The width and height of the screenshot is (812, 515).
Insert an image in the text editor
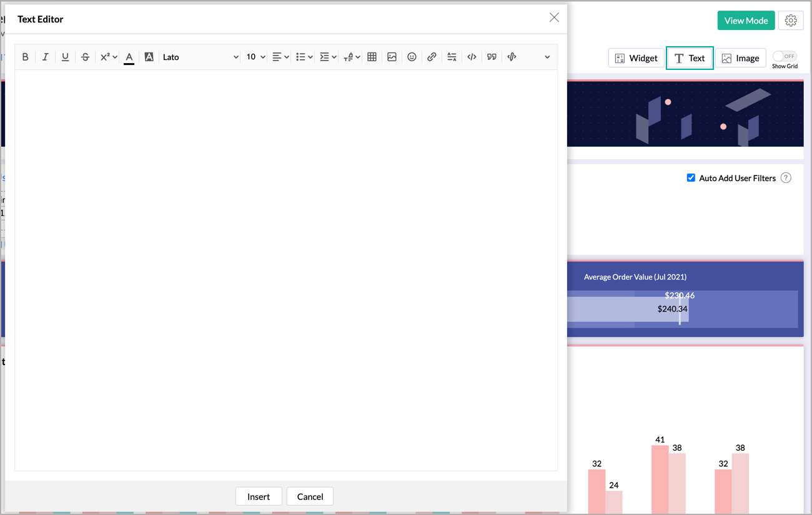(392, 57)
